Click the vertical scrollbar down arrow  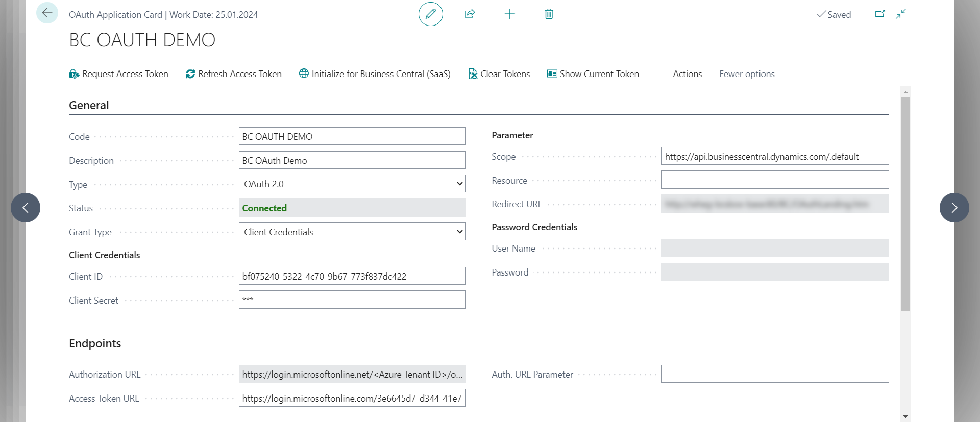[x=905, y=416]
